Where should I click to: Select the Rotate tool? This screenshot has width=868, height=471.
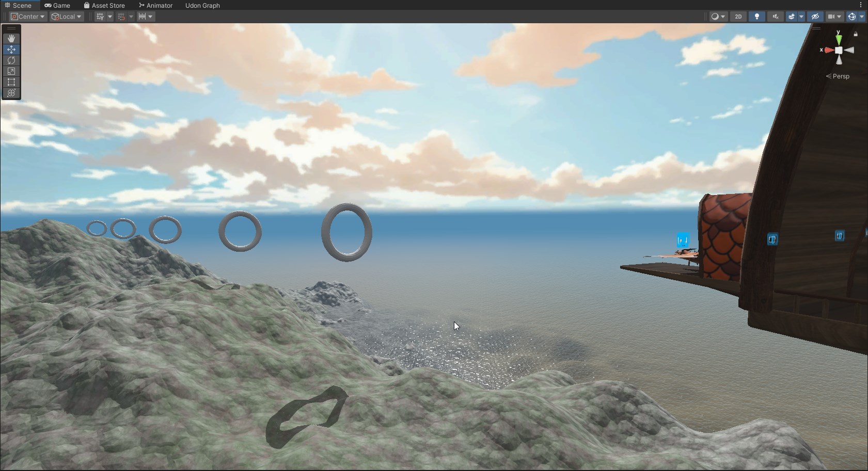(11, 60)
